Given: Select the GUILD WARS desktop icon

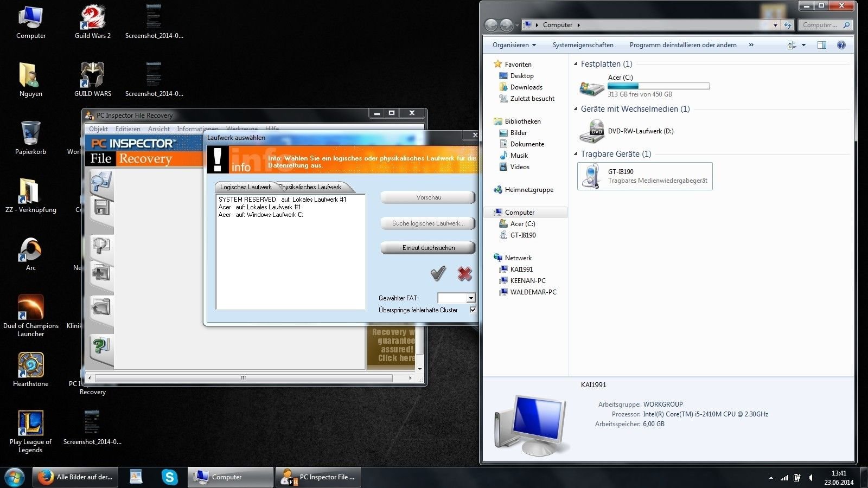Looking at the screenshot, I should click(x=92, y=79).
